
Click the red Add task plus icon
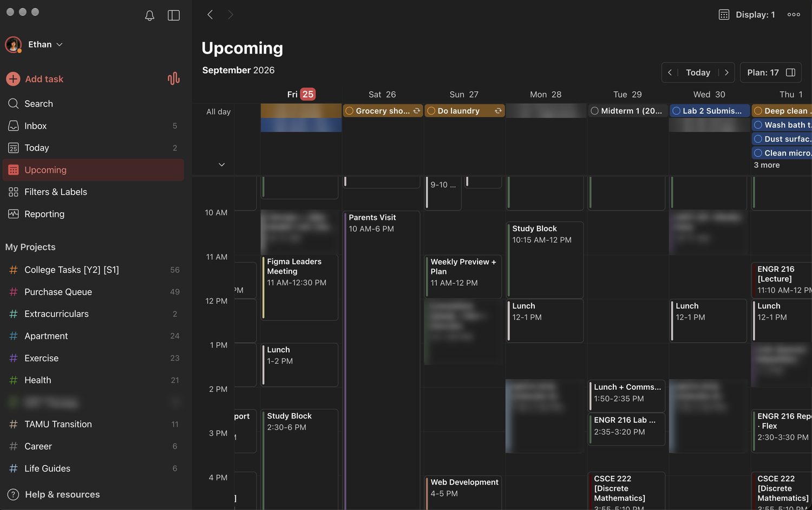click(x=13, y=79)
